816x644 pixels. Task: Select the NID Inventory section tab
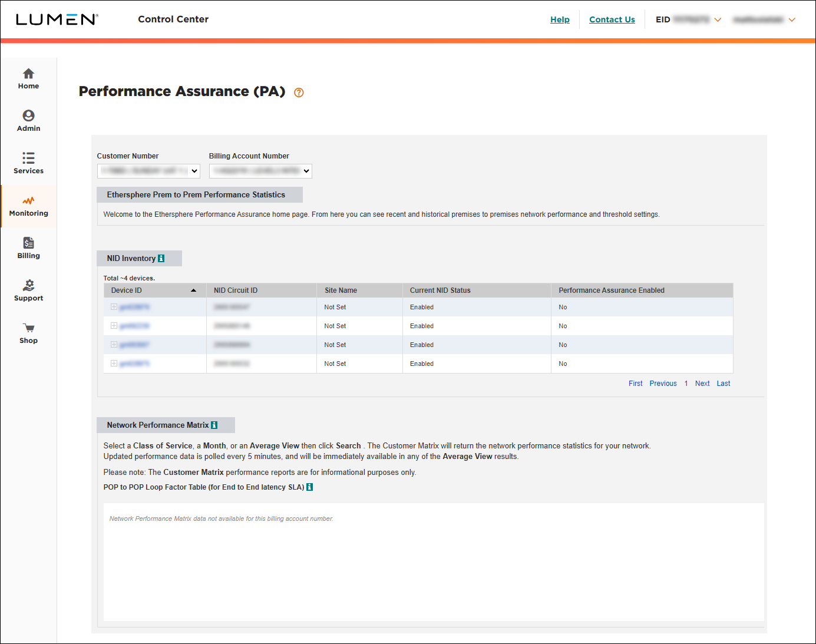[x=139, y=259]
